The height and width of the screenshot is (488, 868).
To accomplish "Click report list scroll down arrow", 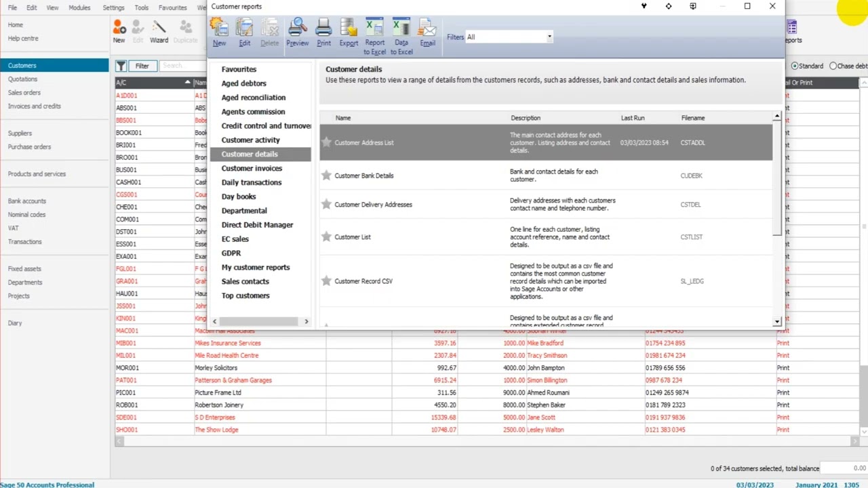I will (777, 321).
